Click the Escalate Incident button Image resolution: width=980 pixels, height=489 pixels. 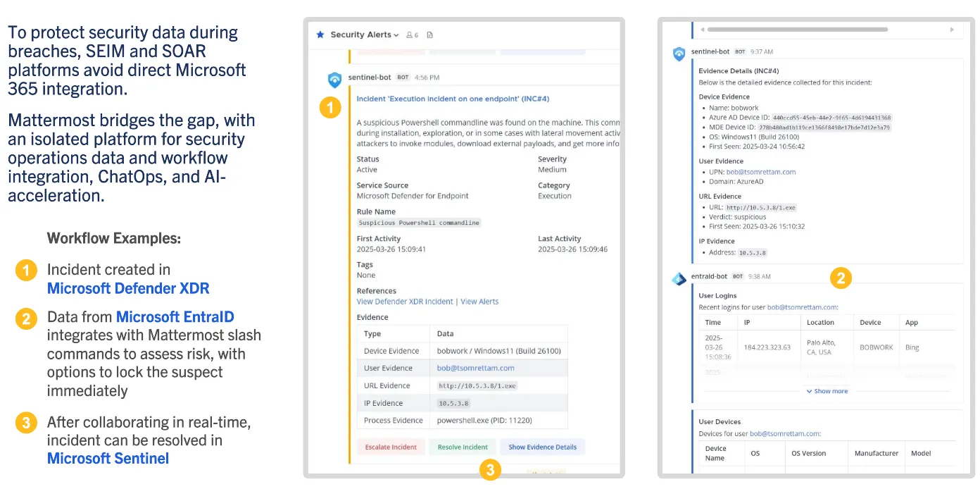click(x=390, y=447)
